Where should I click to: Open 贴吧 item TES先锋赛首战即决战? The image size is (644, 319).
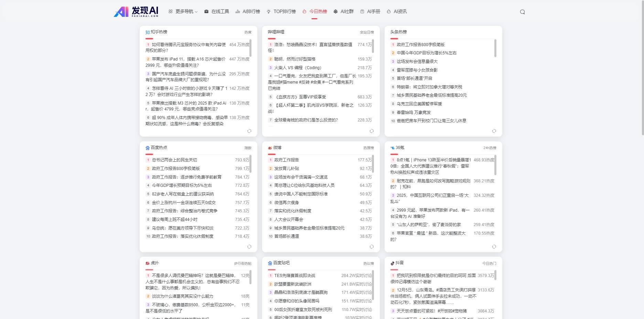[x=294, y=276]
